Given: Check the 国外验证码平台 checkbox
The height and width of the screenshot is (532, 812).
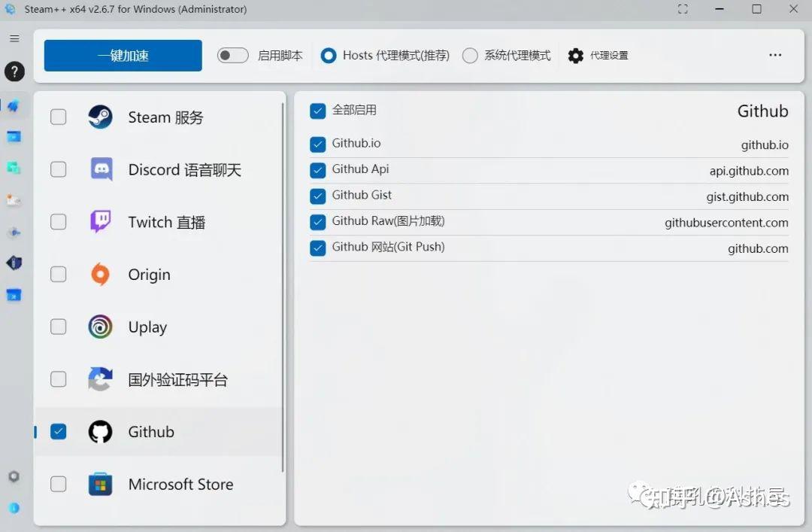Looking at the screenshot, I should [59, 379].
